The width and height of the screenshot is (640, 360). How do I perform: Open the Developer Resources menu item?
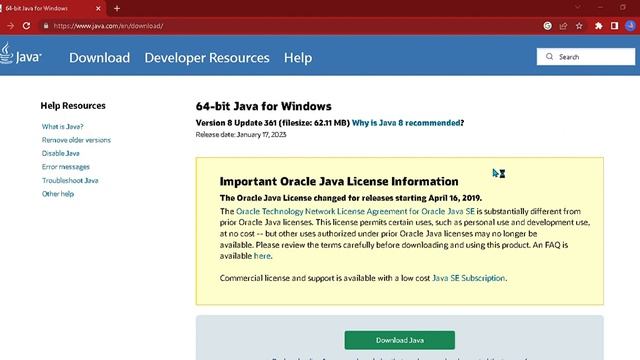click(207, 58)
